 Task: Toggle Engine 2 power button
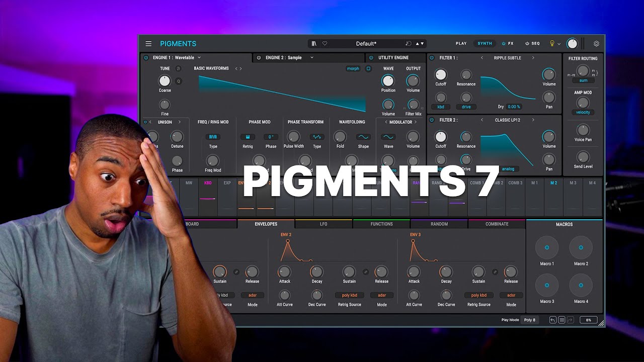tap(259, 58)
